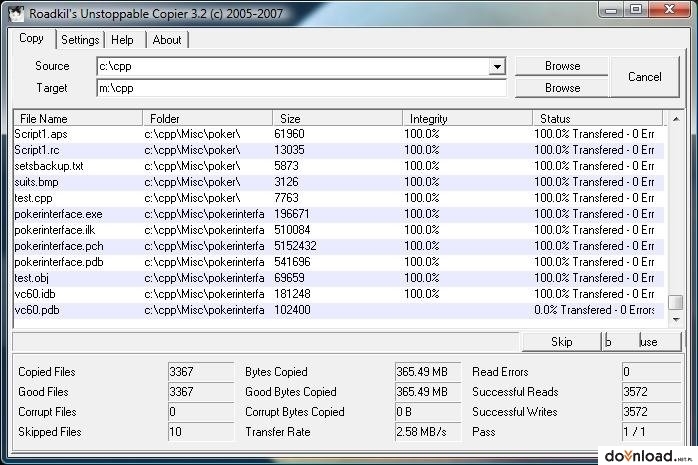
Task: Sort list by Integrity column
Action: click(x=468, y=118)
